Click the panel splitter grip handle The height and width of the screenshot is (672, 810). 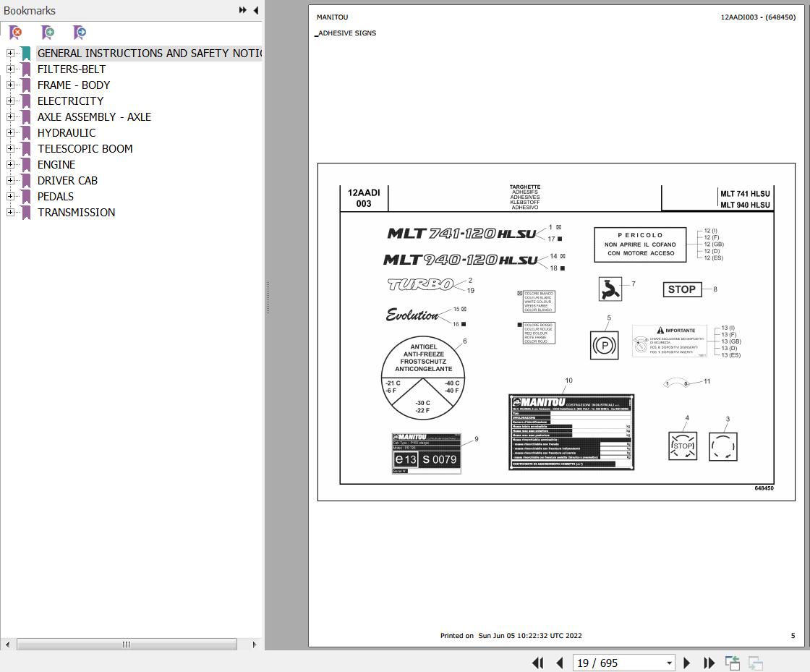[268, 297]
